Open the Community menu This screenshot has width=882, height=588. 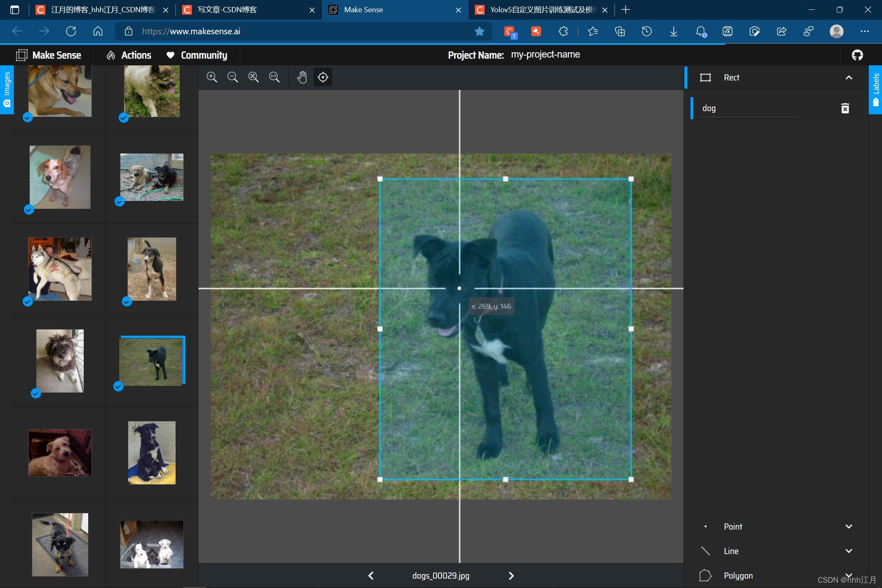(x=197, y=55)
